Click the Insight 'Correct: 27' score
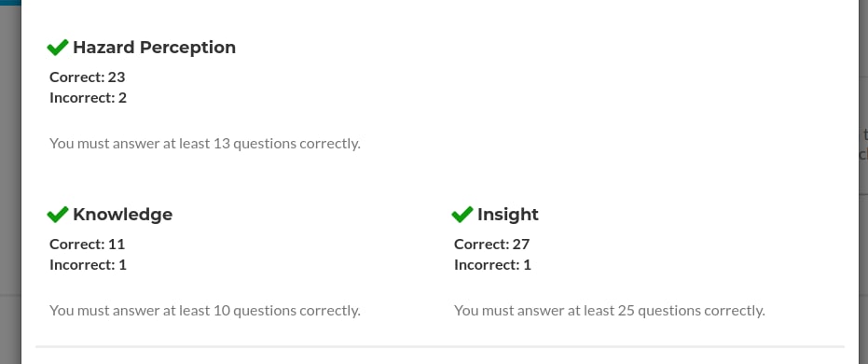The height and width of the screenshot is (364, 868). pos(492,244)
